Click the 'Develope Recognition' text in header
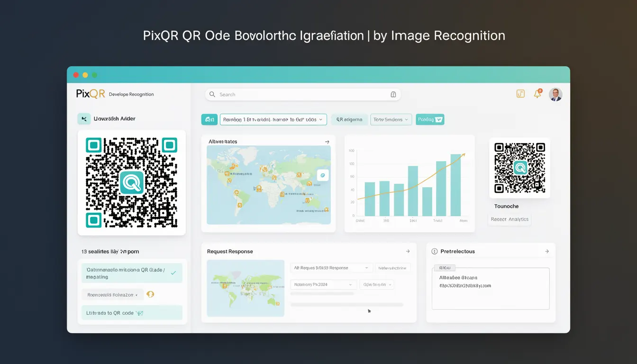The height and width of the screenshot is (364, 637). pos(131,94)
